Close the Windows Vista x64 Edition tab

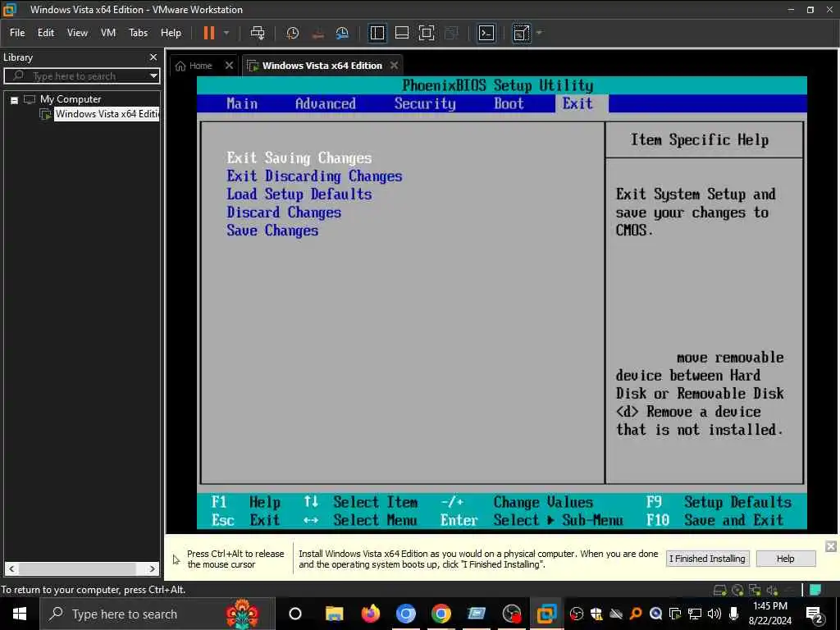pyautogui.click(x=395, y=66)
